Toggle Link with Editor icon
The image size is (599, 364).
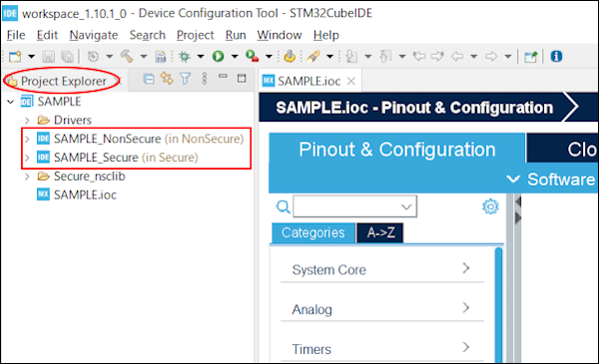(x=167, y=79)
